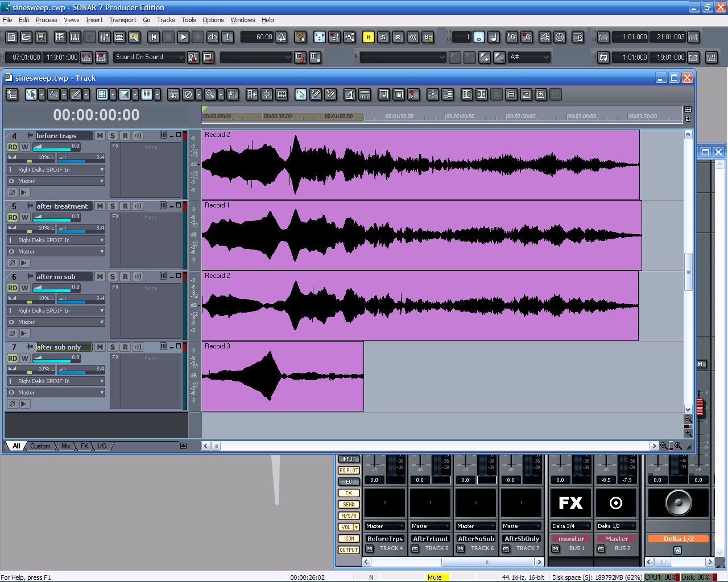This screenshot has width=728, height=582.
Task: Open the Console view mixer icon
Action: 105,37
